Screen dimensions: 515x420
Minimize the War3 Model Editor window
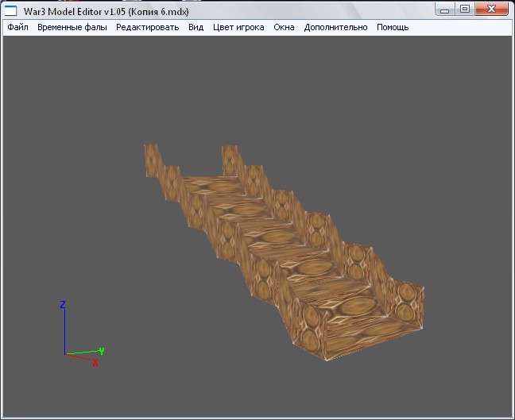pos(447,9)
